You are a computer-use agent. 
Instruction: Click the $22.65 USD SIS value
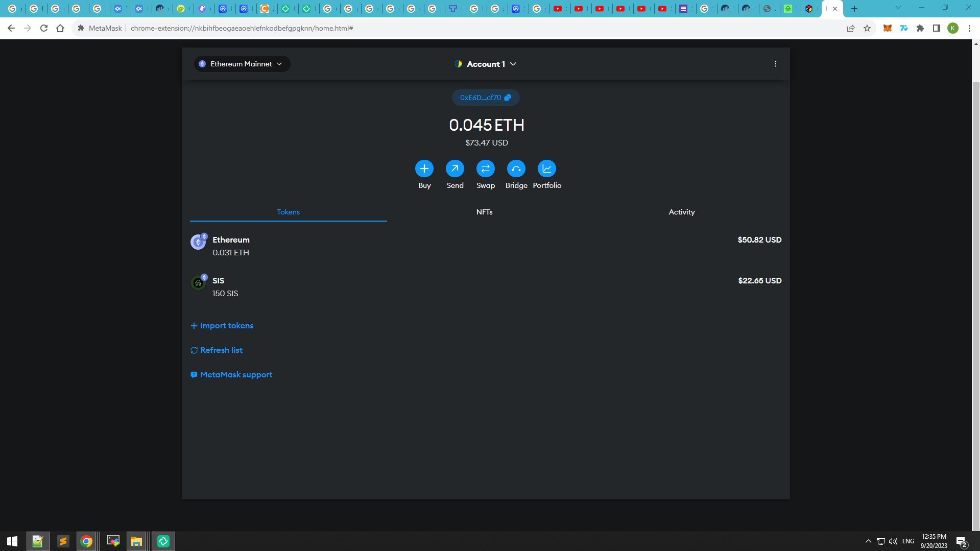(x=759, y=281)
